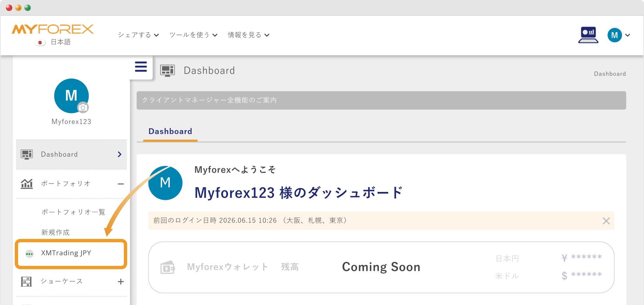The height and width of the screenshot is (305, 644).
Task: Click the Myforex123 様のダッシュボード heading
Action: click(x=298, y=193)
